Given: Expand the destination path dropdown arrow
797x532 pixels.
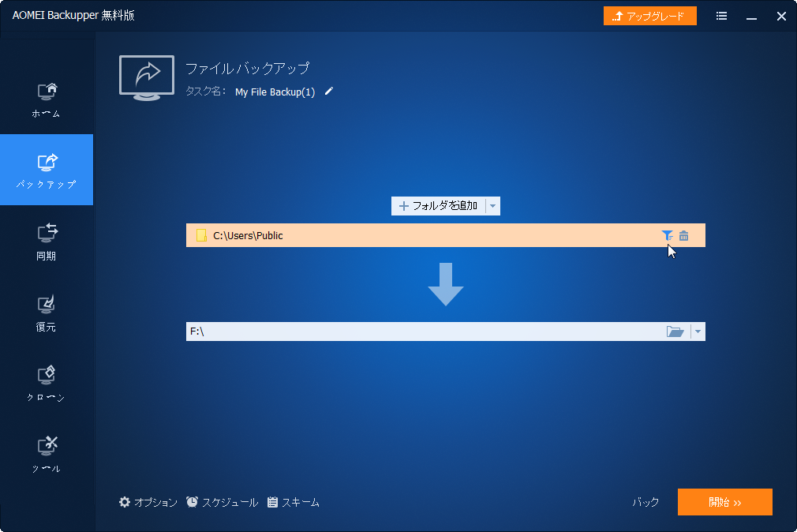Looking at the screenshot, I should pyautogui.click(x=698, y=332).
